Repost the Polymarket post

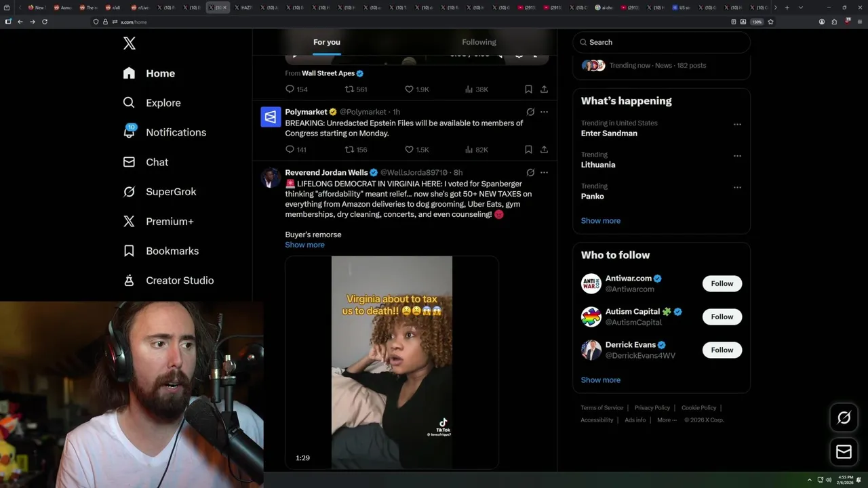click(x=356, y=150)
